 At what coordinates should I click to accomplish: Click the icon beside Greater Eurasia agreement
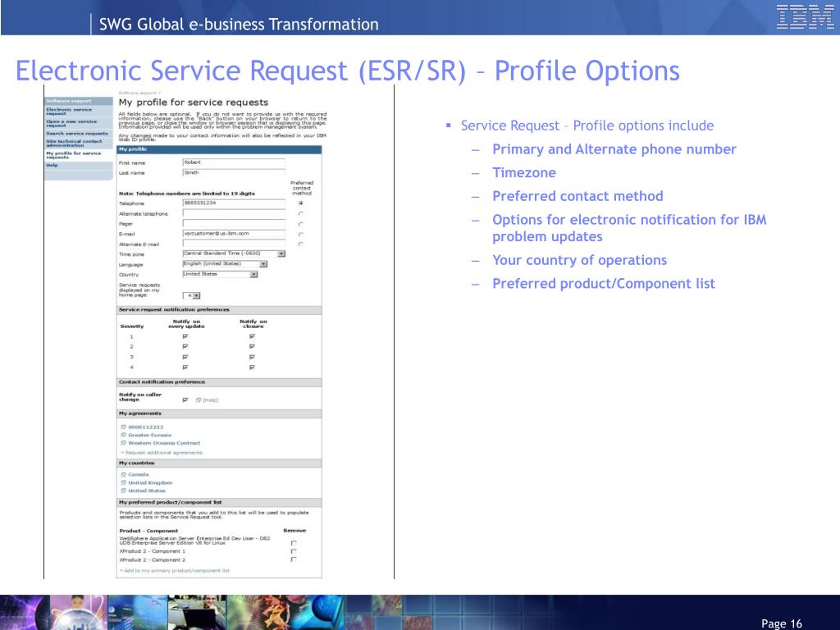coord(123,435)
